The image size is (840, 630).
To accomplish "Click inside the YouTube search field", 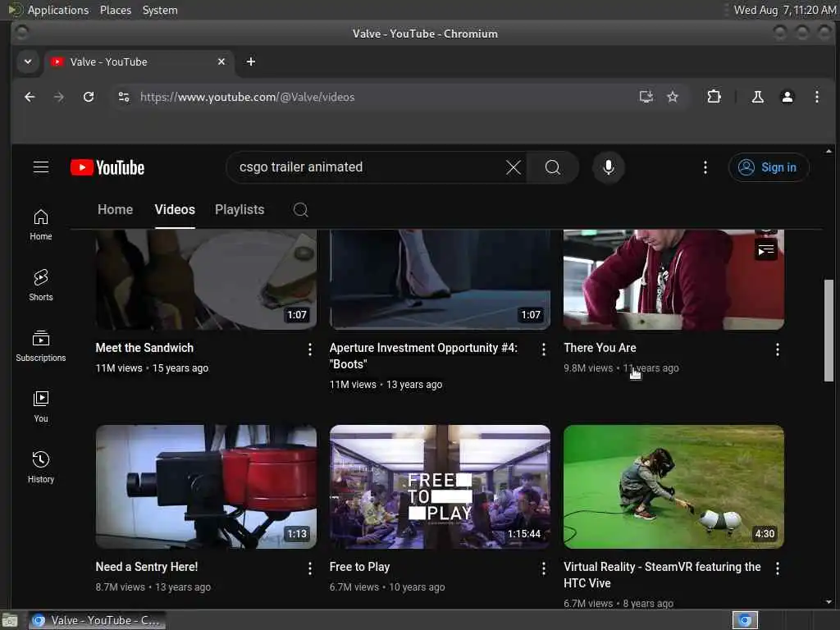I will point(370,167).
